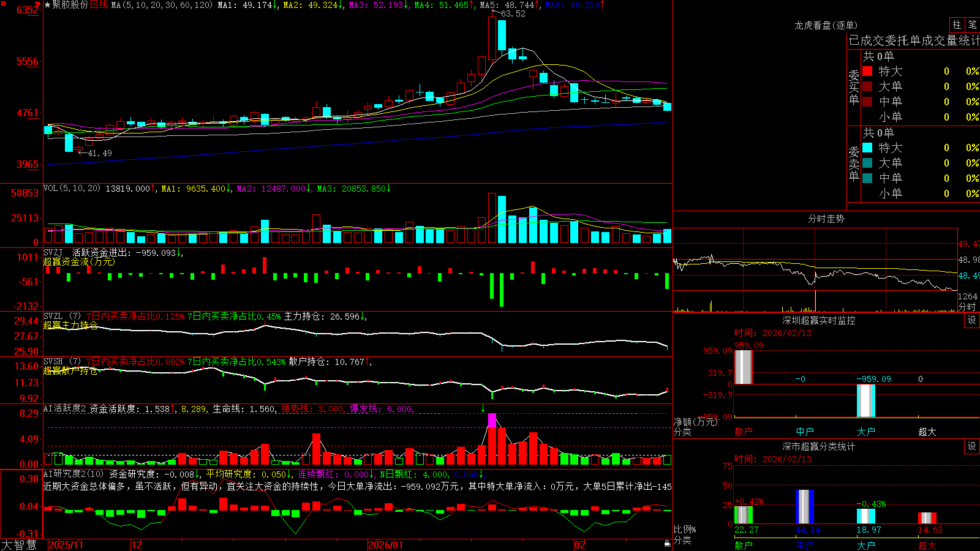This screenshot has height=551, width=980.
Task: Click the AI研究度2(10) indicator label
Action: click(x=73, y=474)
